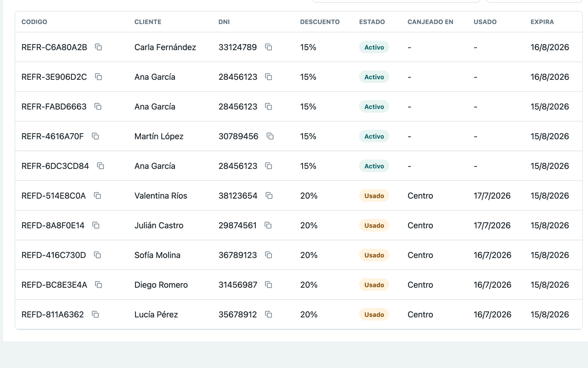The height and width of the screenshot is (368, 588).
Task: Select client name Sofía Molina
Action: pos(157,255)
